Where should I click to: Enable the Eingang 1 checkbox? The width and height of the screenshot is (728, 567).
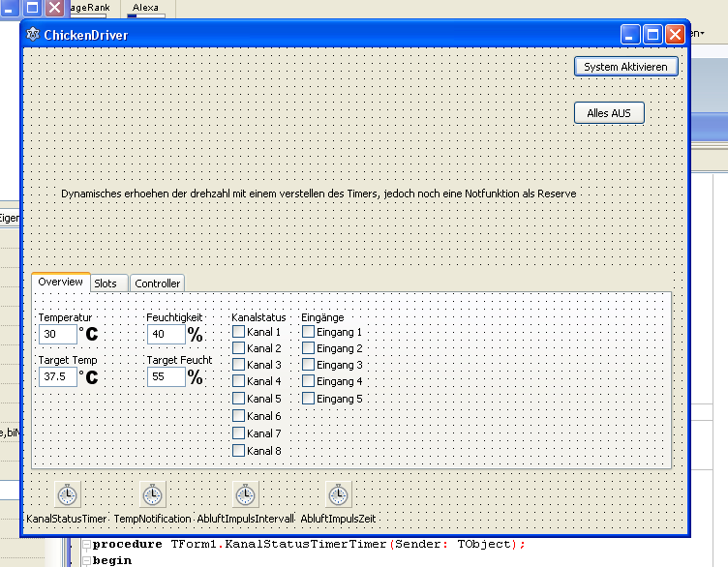308,332
